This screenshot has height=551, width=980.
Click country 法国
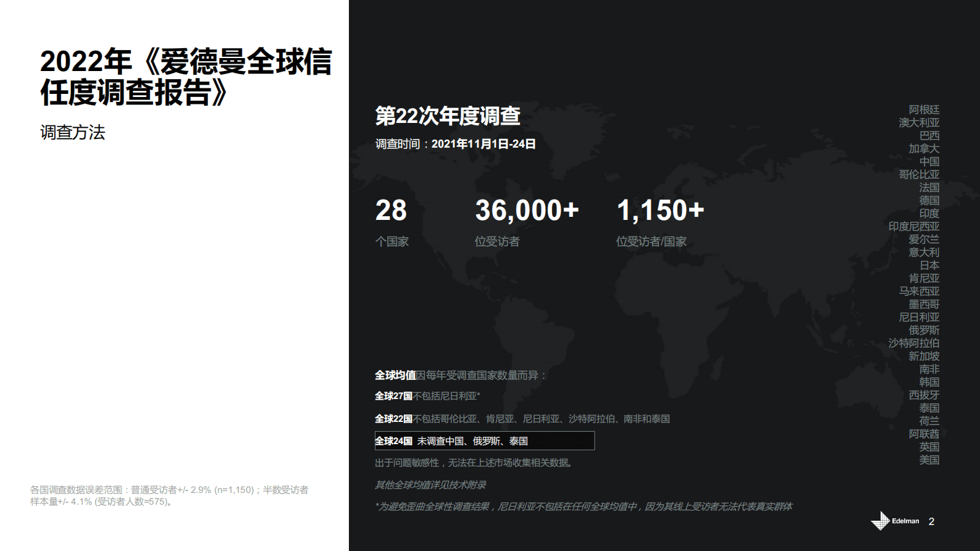[x=929, y=188]
